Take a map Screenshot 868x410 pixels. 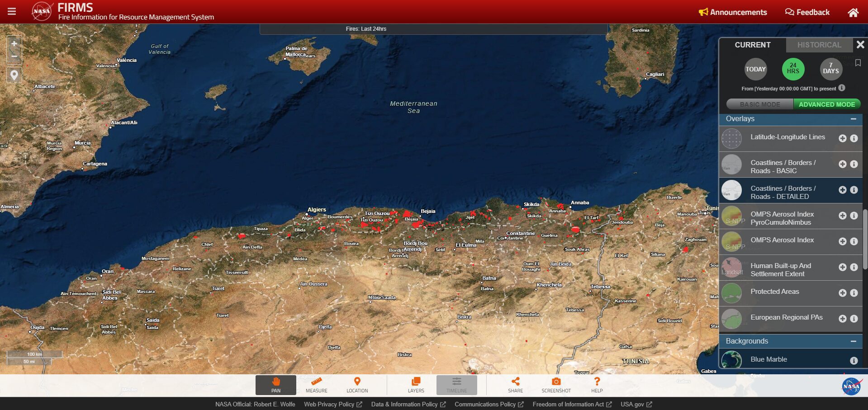[x=556, y=385]
